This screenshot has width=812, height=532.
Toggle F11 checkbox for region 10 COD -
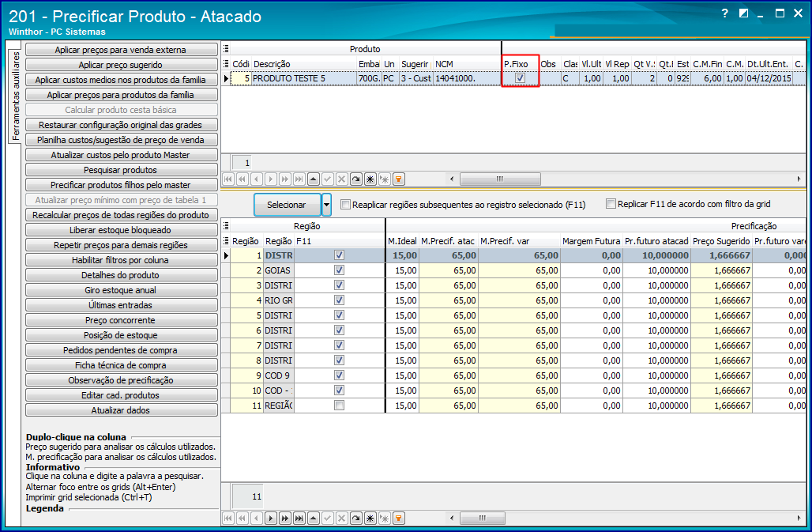(x=339, y=391)
